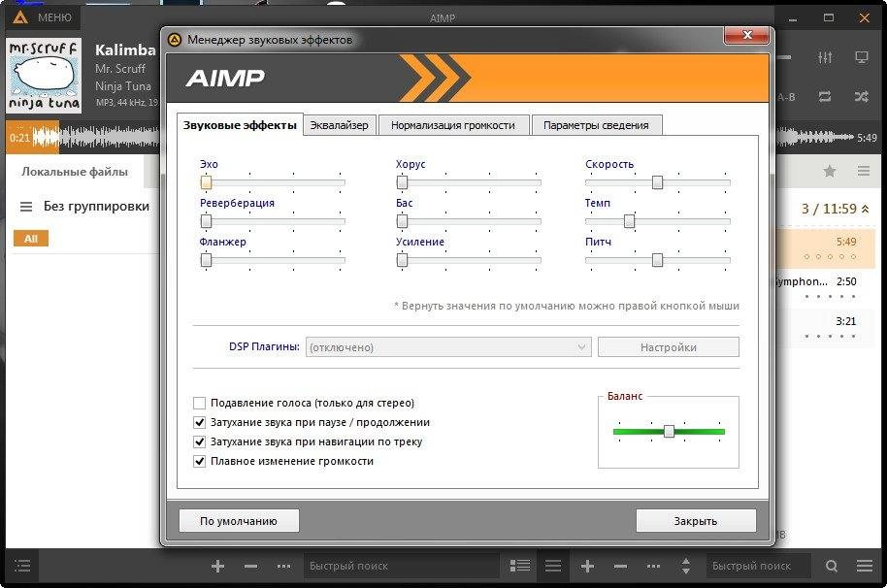Click the star favorites icon above the playlist

(830, 171)
